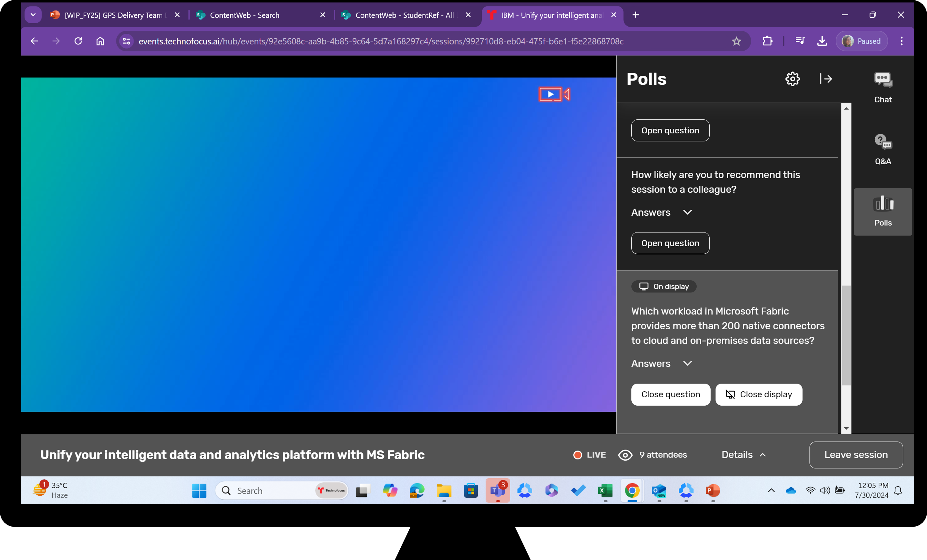The image size is (927, 560).
Task: Open a new browser tab
Action: [x=635, y=15]
